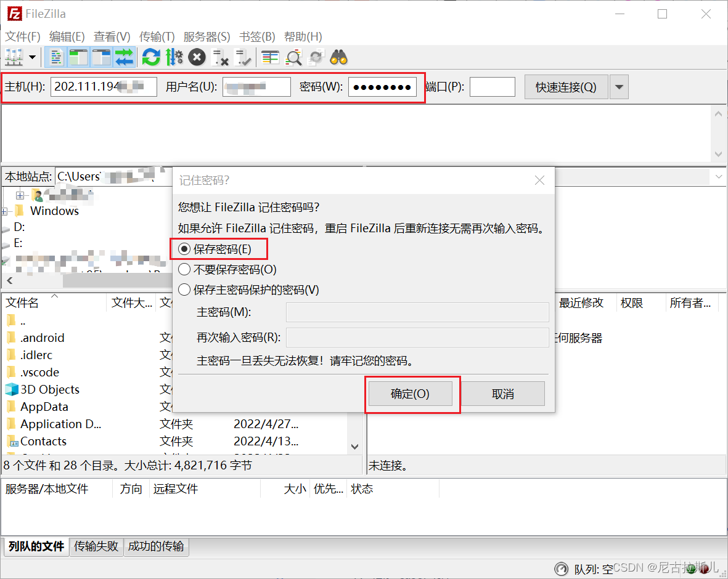The image size is (728, 579).
Task: Select the 不要保存密码(O) radio option
Action: [184, 269]
